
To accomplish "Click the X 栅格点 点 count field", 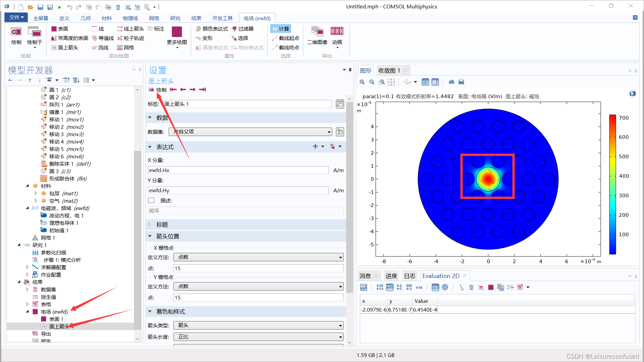I will [259, 268].
